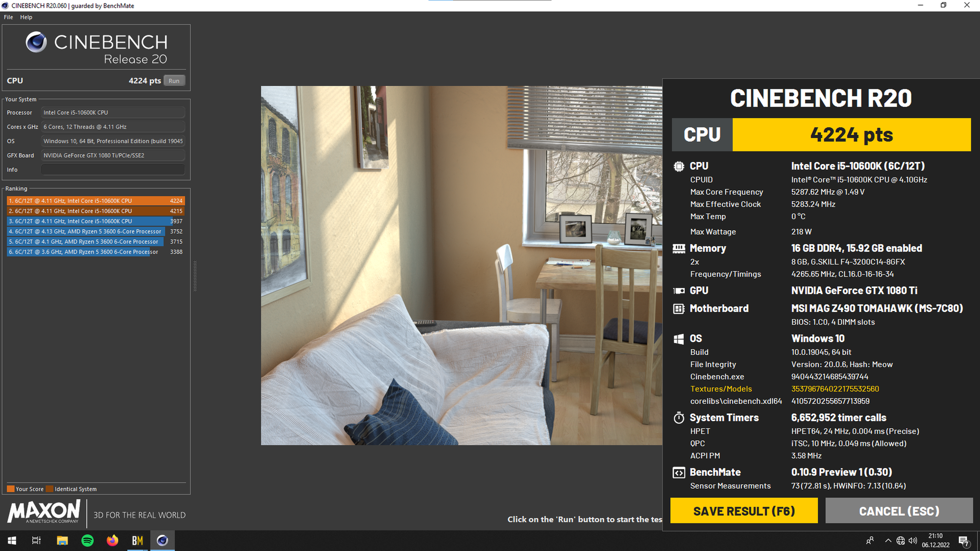Click the Cinebench sphere logo icon
Viewport: 980px width, 551px height.
pos(36,42)
